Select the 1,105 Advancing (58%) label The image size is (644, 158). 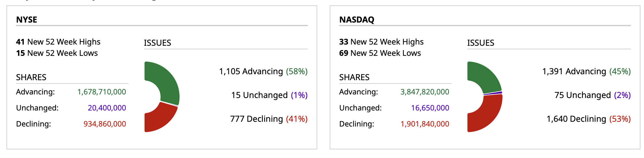click(x=263, y=72)
